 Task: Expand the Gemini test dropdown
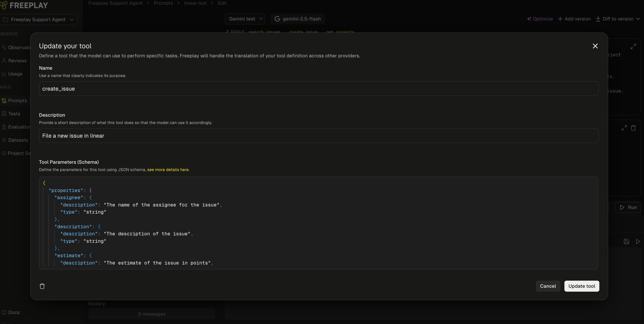pos(245,19)
